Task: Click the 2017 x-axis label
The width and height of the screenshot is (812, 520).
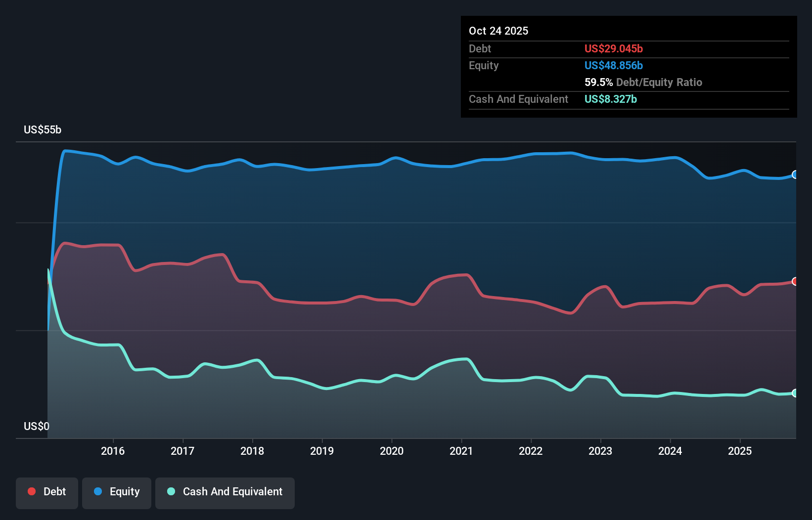Action: tap(182, 451)
